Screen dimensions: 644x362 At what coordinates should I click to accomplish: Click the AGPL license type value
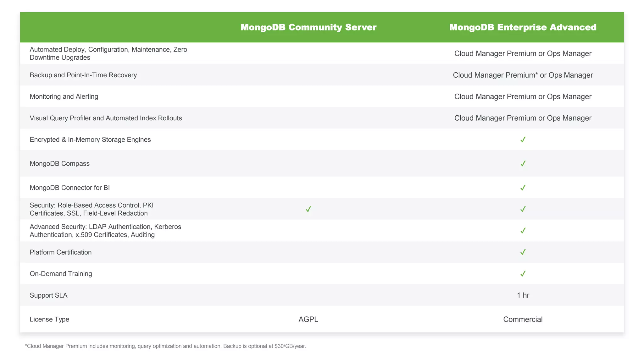[x=308, y=319]
